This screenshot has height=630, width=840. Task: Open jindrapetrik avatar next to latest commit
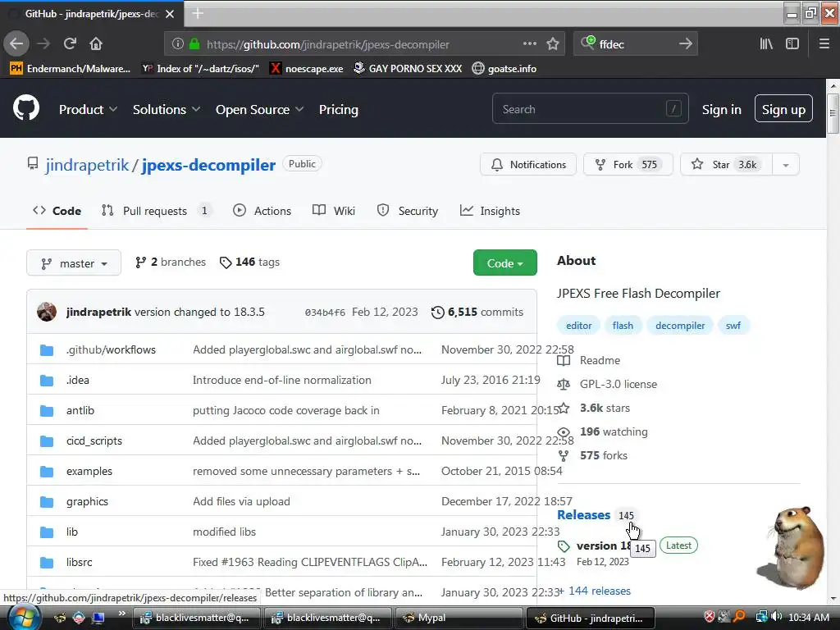tap(47, 312)
